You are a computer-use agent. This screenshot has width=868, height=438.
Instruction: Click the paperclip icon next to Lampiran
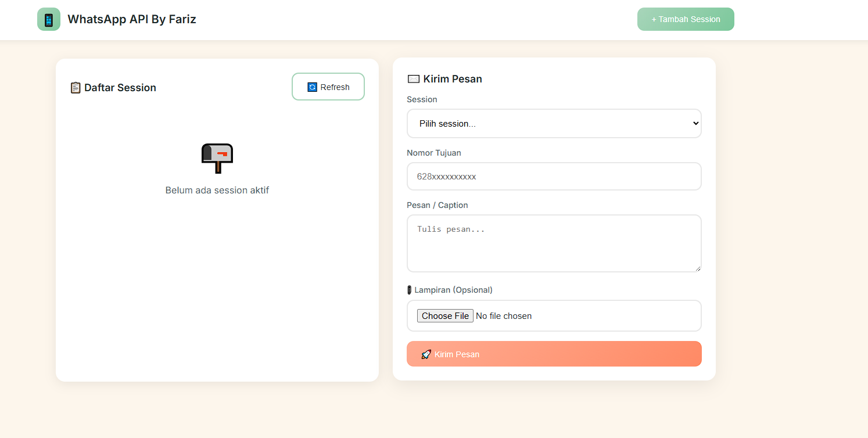pos(410,290)
